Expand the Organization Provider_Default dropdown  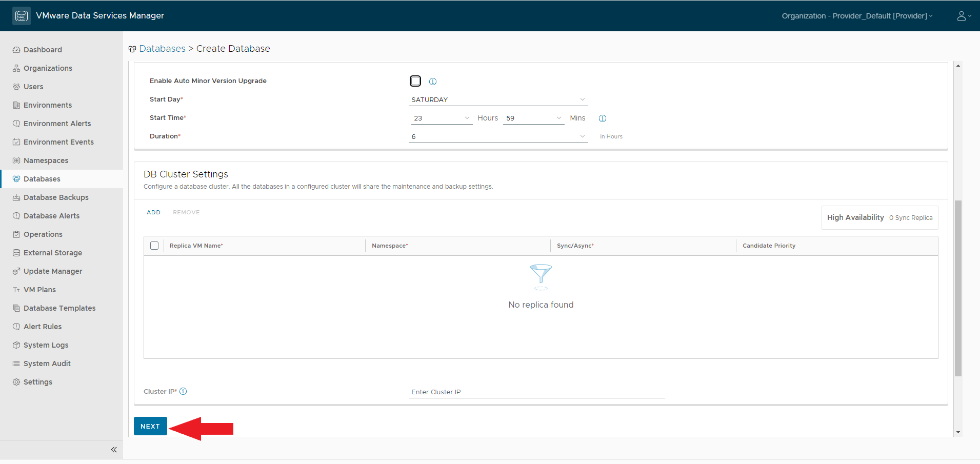pos(857,16)
